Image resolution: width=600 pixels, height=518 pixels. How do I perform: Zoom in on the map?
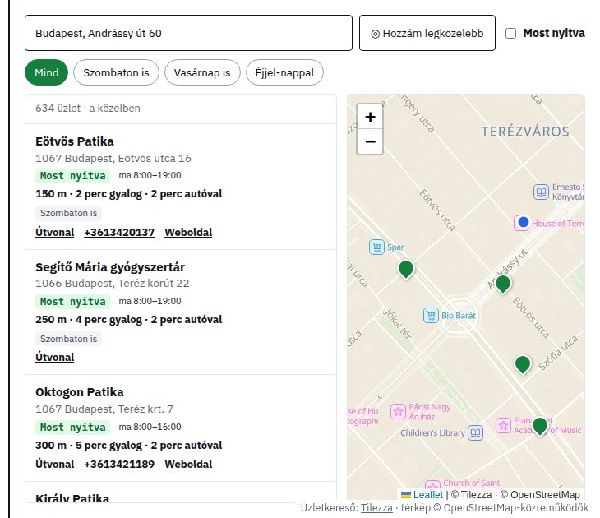pyautogui.click(x=370, y=117)
